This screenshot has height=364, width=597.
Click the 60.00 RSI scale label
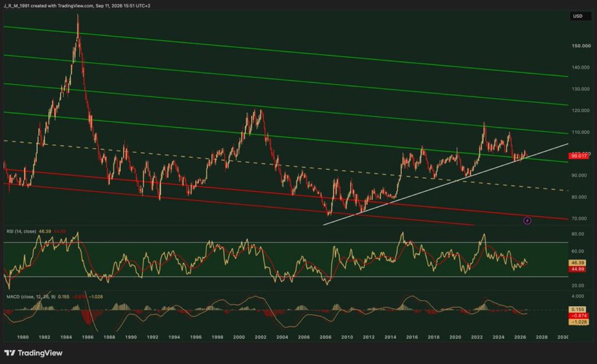point(578,251)
